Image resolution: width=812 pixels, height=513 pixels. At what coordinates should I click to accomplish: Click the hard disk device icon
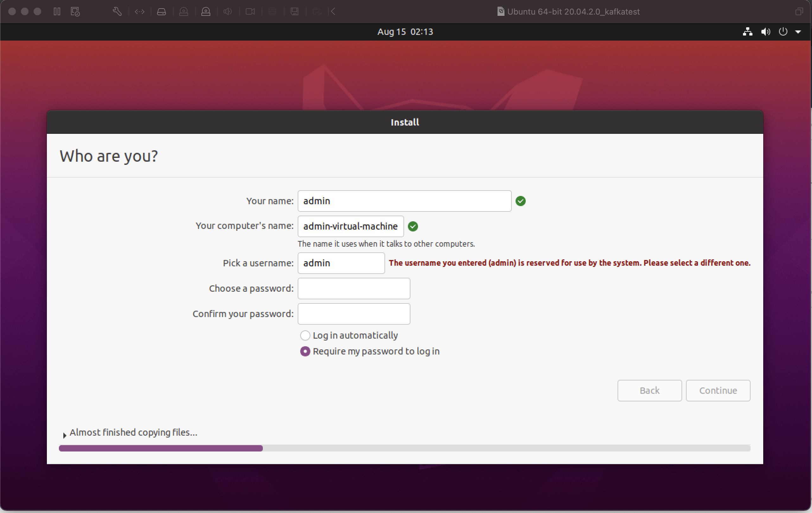(162, 11)
